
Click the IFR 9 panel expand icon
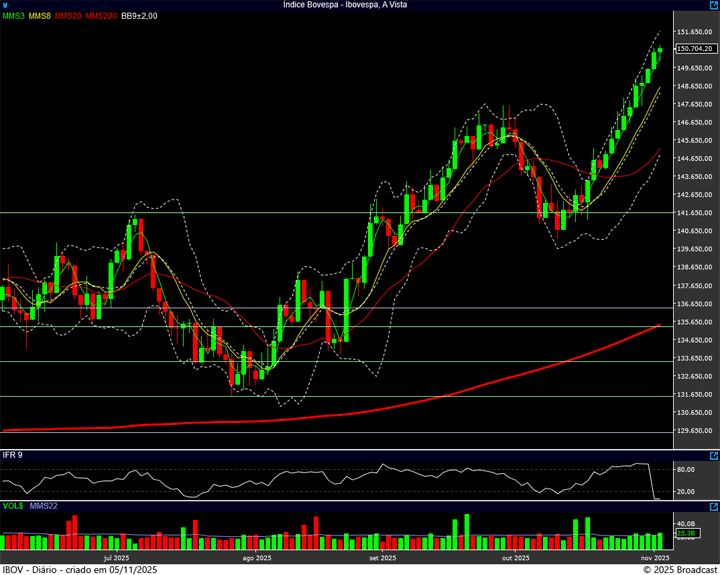(713, 455)
